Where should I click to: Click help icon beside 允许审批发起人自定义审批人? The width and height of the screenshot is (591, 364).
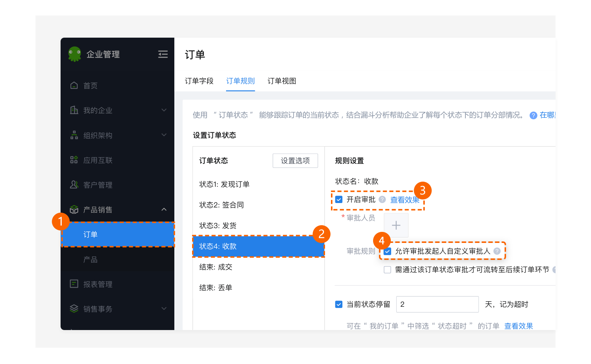pyautogui.click(x=497, y=251)
